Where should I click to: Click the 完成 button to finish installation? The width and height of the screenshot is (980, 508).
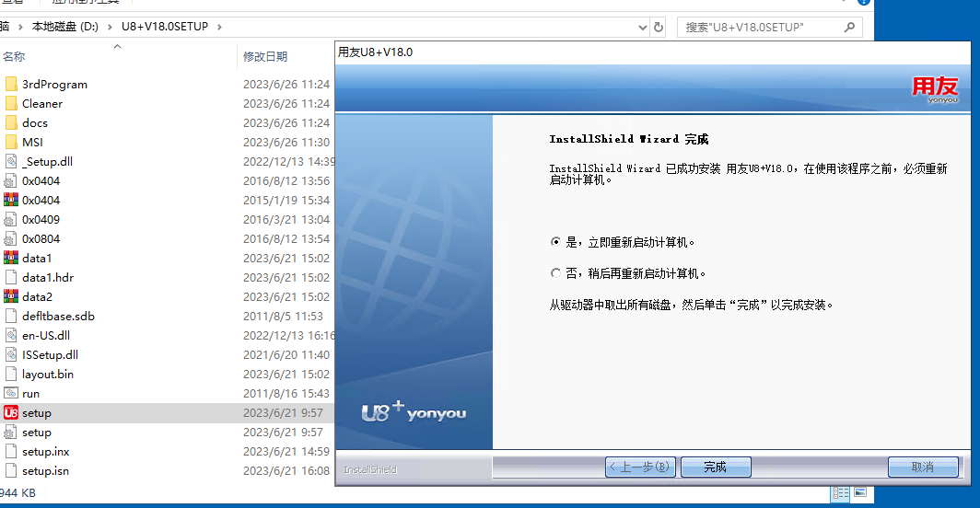(716, 467)
